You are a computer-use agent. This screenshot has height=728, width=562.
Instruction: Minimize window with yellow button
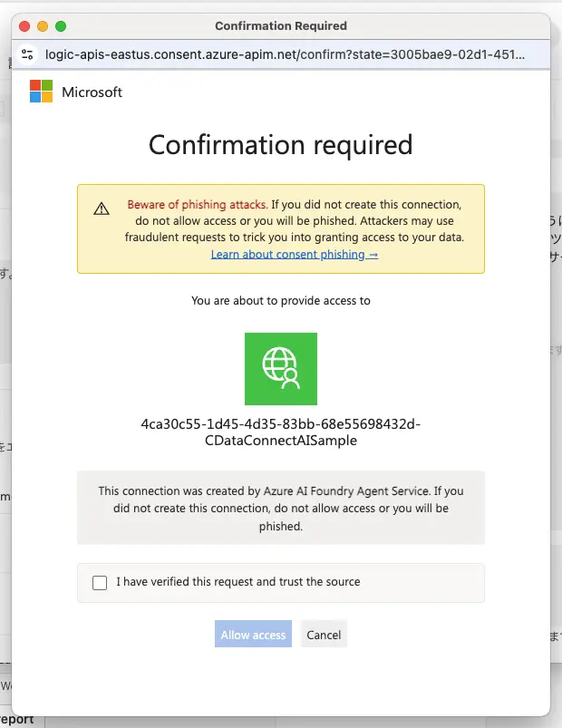point(43,26)
